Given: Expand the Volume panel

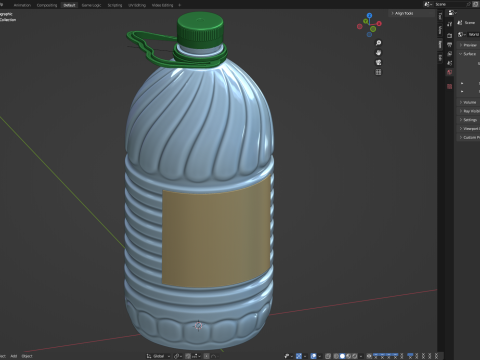Looking at the screenshot, I should 468,102.
